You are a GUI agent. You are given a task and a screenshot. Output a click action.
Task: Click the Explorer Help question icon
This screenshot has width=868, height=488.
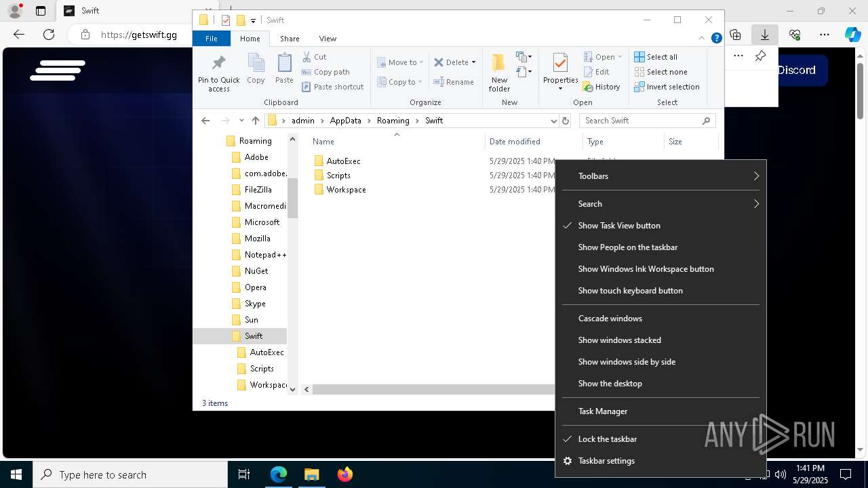(x=716, y=39)
